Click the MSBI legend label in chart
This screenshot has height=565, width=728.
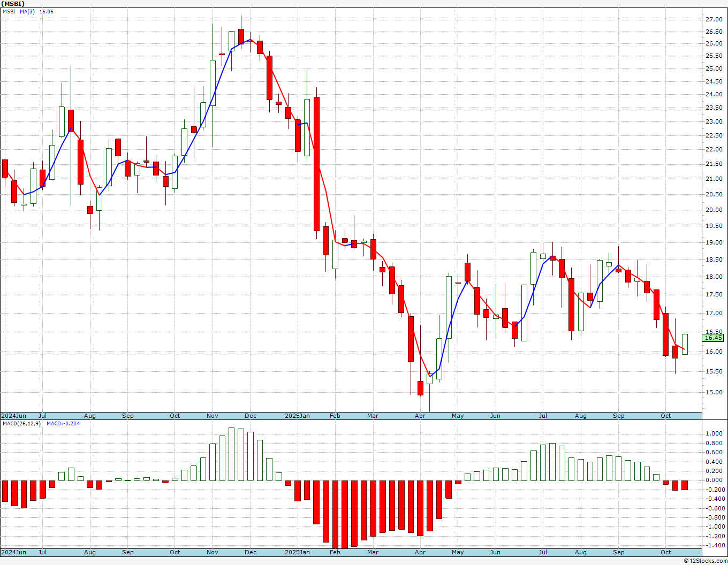(x=9, y=12)
